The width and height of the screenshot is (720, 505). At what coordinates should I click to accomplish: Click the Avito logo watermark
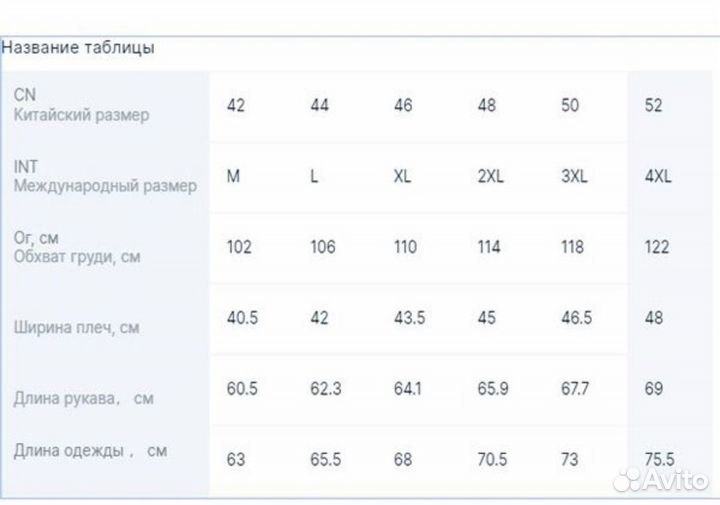[x=661, y=480]
